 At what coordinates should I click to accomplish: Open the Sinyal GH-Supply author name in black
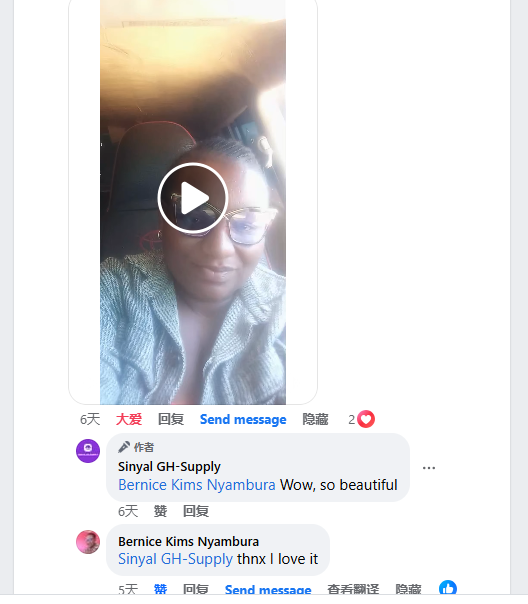(x=169, y=466)
